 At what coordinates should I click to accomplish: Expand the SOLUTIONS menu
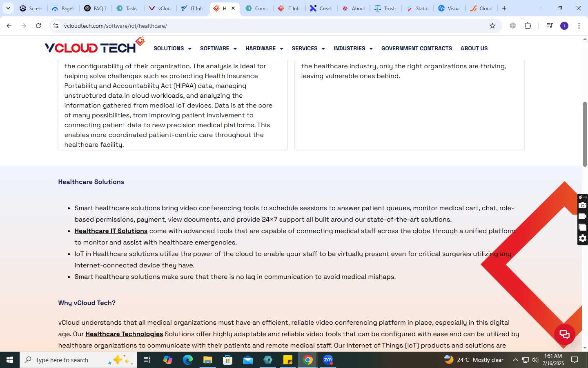172,48
